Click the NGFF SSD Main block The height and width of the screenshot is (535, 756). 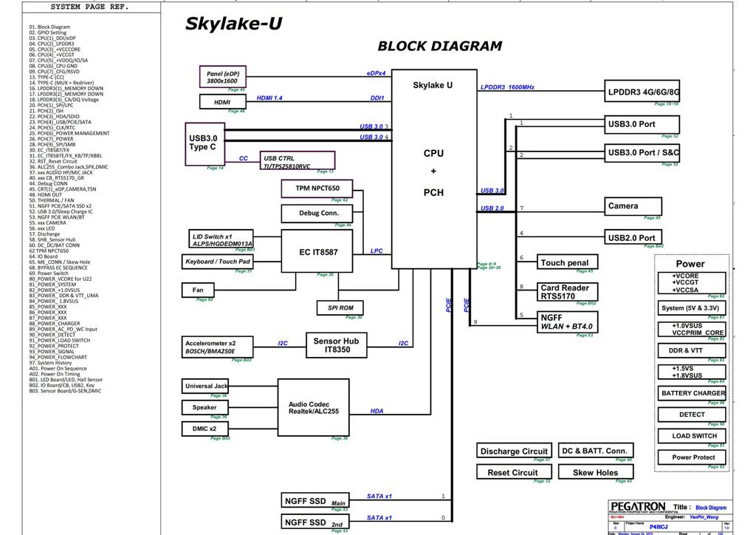pyautogui.click(x=317, y=500)
